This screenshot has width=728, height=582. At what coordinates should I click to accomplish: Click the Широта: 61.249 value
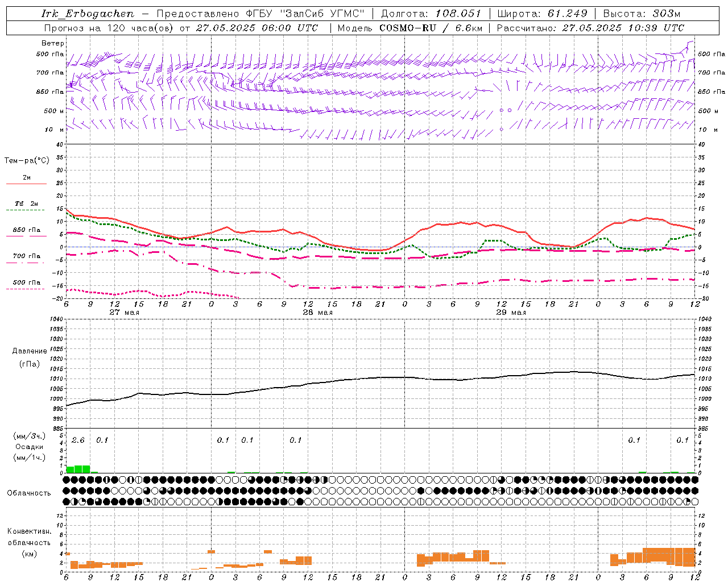pyautogui.click(x=543, y=14)
